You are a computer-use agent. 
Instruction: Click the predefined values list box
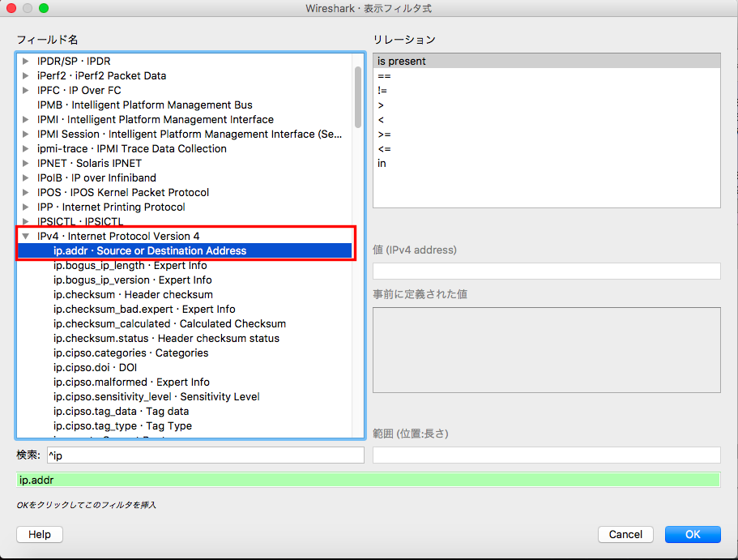pos(547,350)
